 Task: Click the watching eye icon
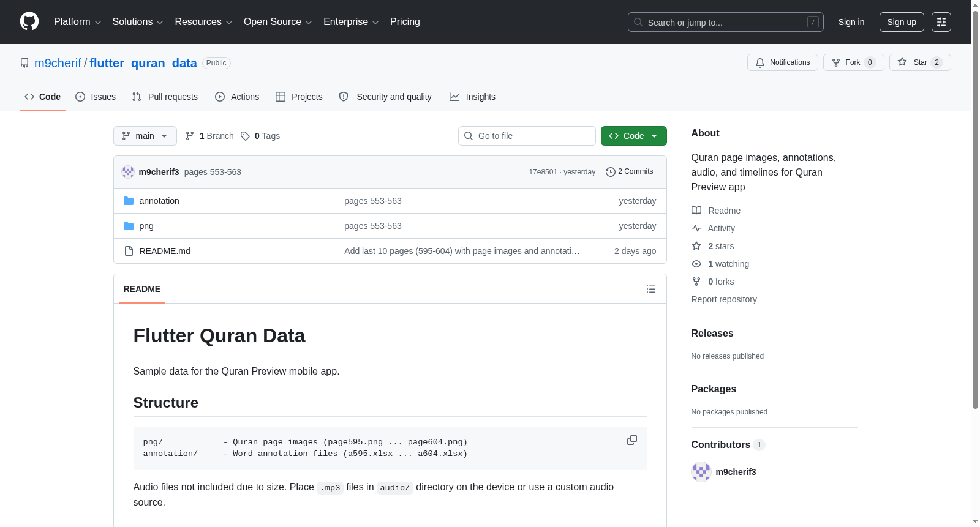(x=696, y=264)
